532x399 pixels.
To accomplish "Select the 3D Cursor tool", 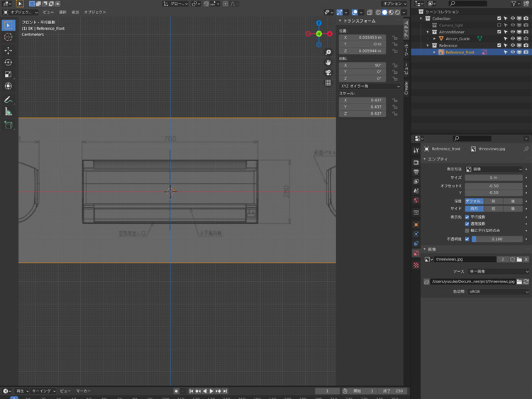I will 9,37.
